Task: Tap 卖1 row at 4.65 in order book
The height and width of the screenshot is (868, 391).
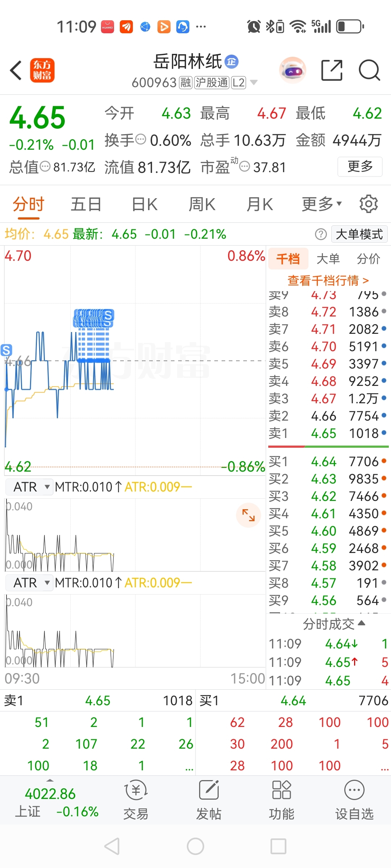Action: 328,433
